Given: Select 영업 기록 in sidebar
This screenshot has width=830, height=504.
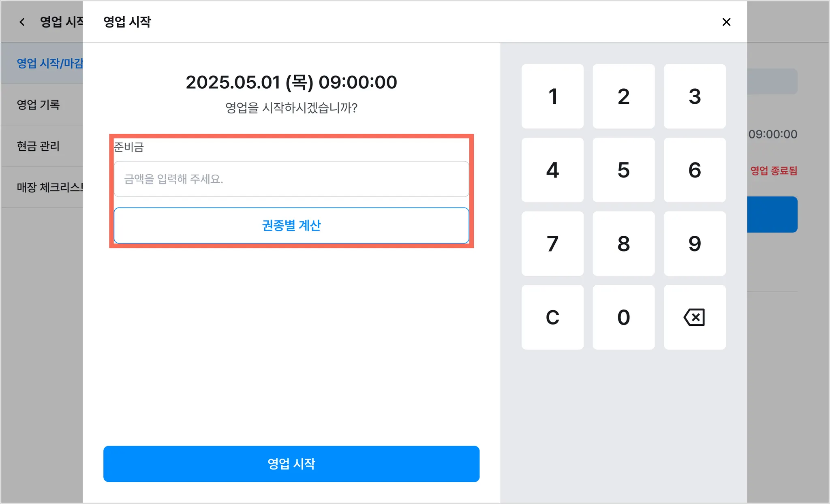Looking at the screenshot, I should (39, 105).
